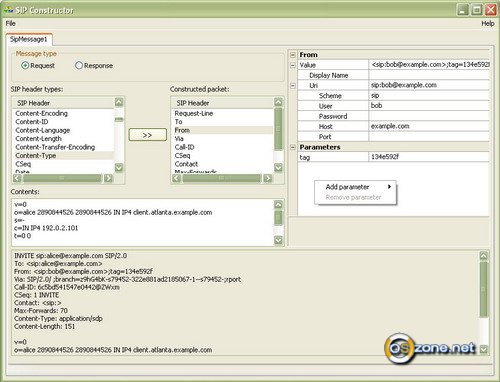Click the message preview vertical scrollbar thumb

pyautogui.click(x=484, y=289)
